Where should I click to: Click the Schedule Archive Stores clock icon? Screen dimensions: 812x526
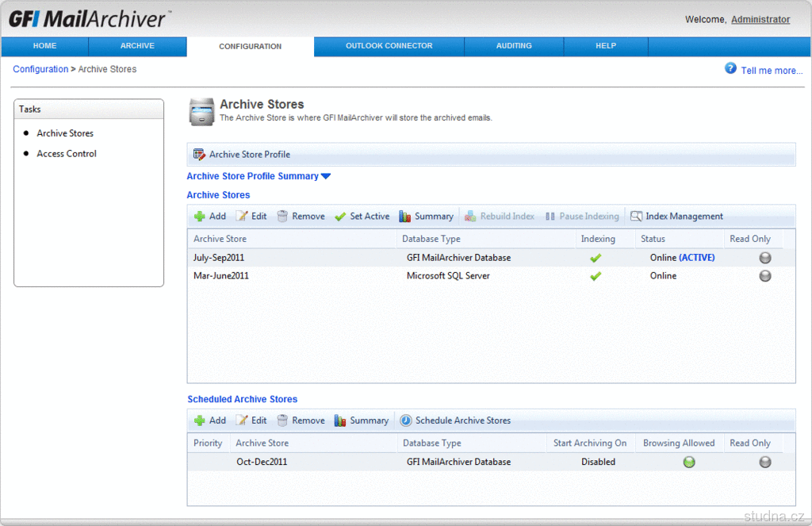point(406,420)
